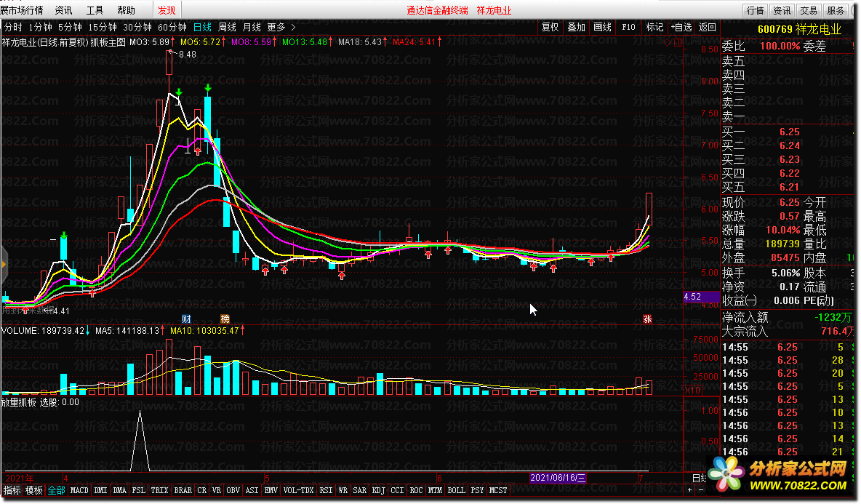This screenshot has width=861, height=504.
Task: Click the 叠加 overlay button
Action: click(x=576, y=27)
